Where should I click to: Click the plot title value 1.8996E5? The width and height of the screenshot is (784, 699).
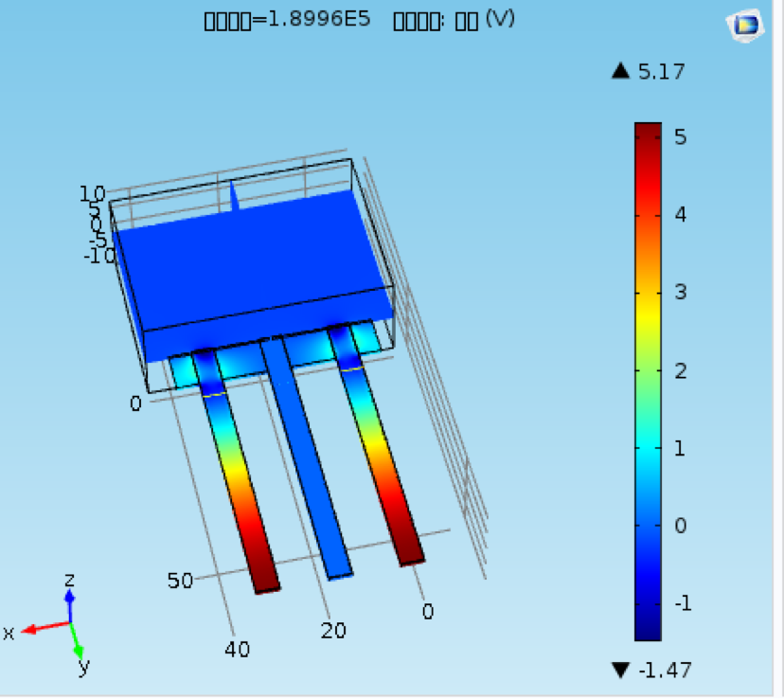click(319, 20)
